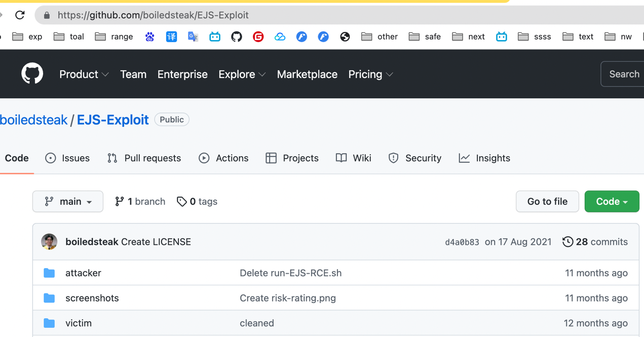Expand the Product dropdown menu
The width and height of the screenshot is (644, 337).
point(84,74)
